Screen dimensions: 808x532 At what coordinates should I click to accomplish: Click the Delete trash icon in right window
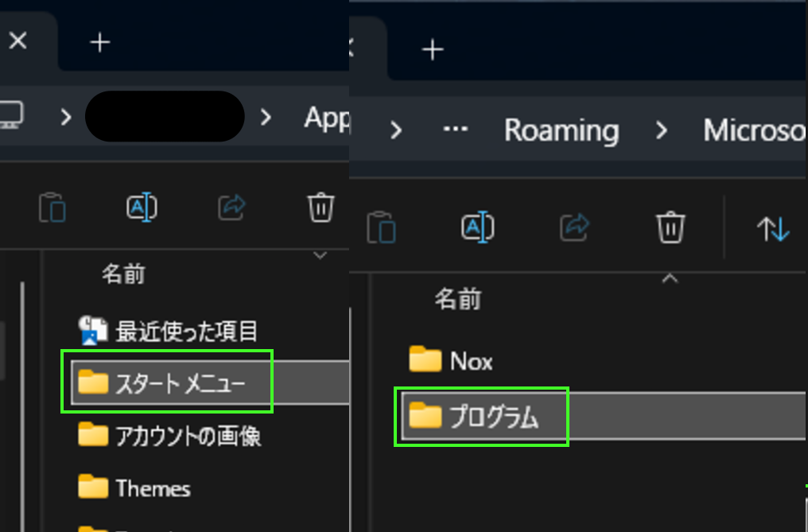pyautogui.click(x=670, y=227)
